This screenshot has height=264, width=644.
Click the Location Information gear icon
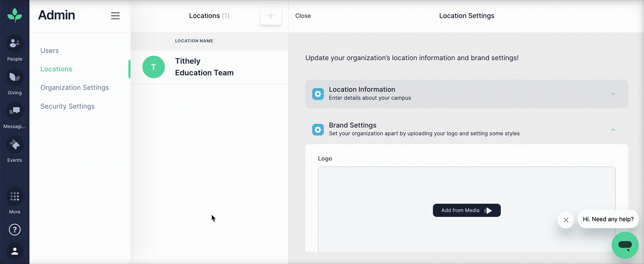pos(318,94)
